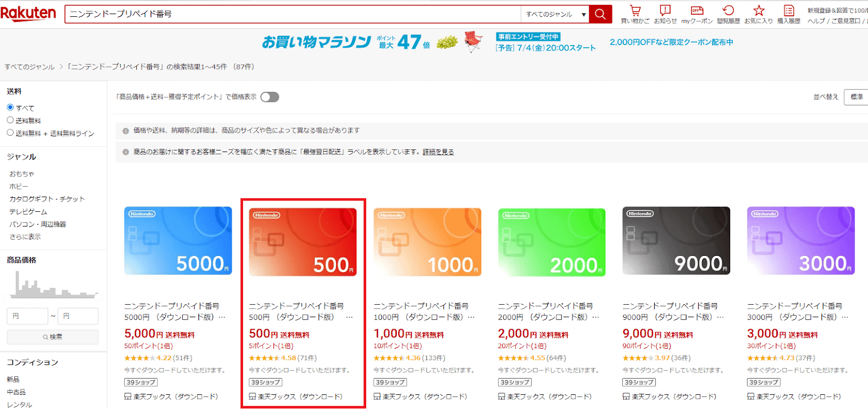Click the 39ショップ badge on the 3000円 item

tap(764, 382)
